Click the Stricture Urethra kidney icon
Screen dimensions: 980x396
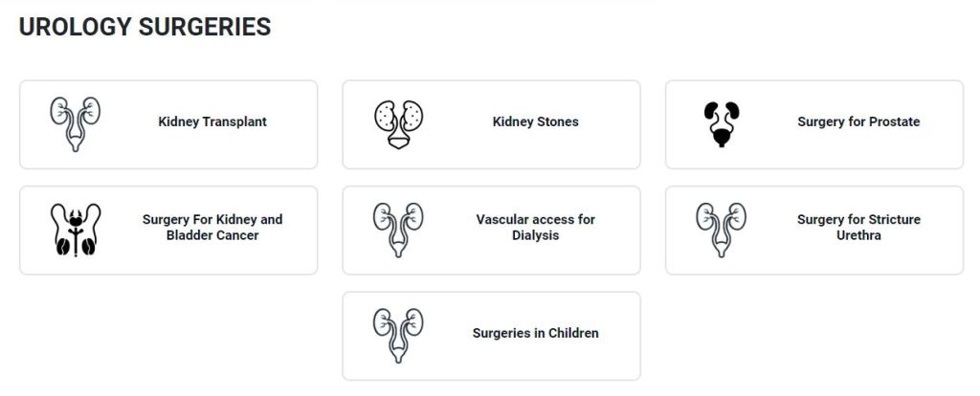pos(722,231)
